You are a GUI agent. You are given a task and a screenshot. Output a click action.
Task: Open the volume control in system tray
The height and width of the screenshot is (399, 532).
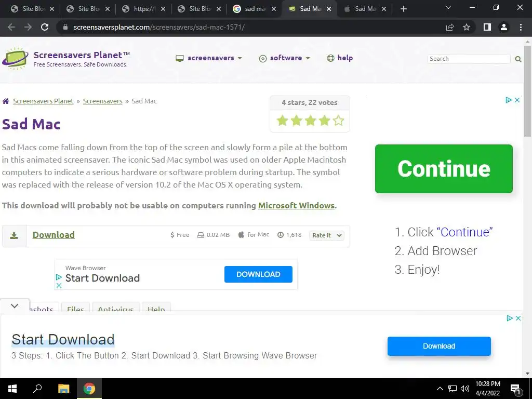(x=465, y=389)
